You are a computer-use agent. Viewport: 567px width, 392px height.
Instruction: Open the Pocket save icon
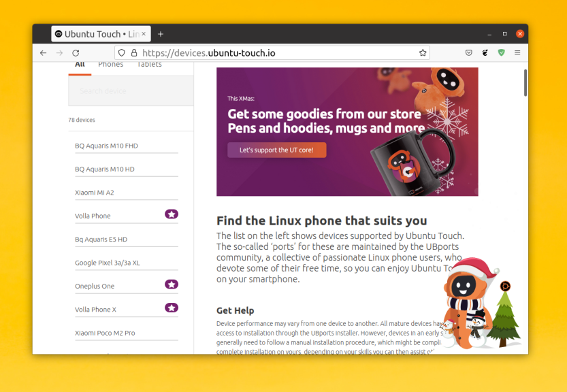(x=469, y=52)
